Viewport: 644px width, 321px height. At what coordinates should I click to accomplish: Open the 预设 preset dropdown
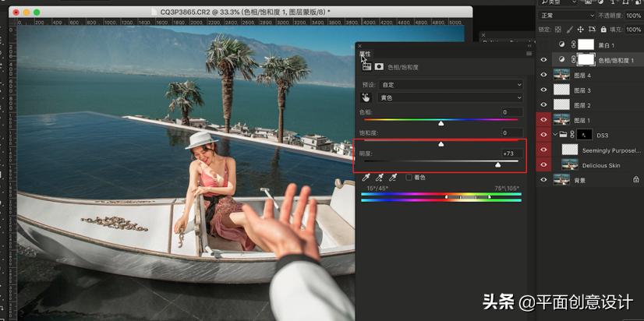coord(450,84)
